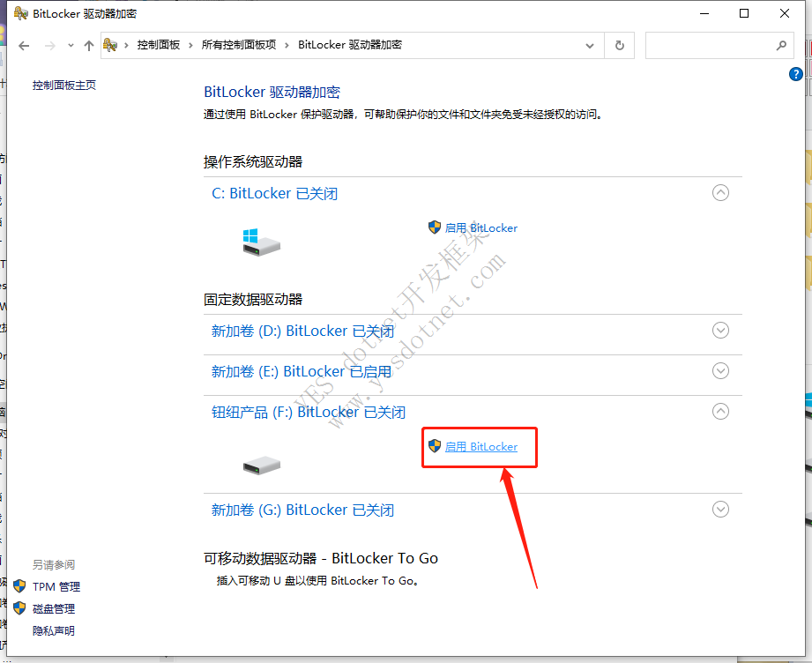The height and width of the screenshot is (663, 812).
Task: Click 钮纽产品 (F:) BitLocker 已关闭 heading
Action: click(x=309, y=413)
